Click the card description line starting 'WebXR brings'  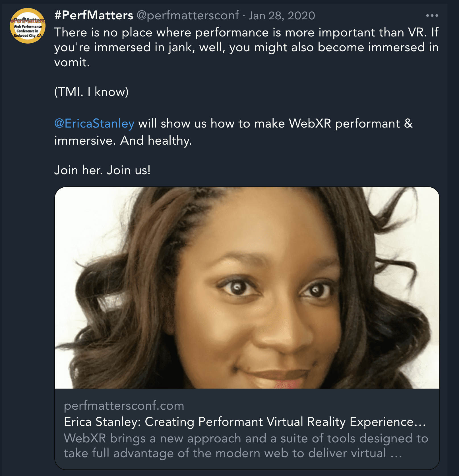pyautogui.click(x=246, y=438)
